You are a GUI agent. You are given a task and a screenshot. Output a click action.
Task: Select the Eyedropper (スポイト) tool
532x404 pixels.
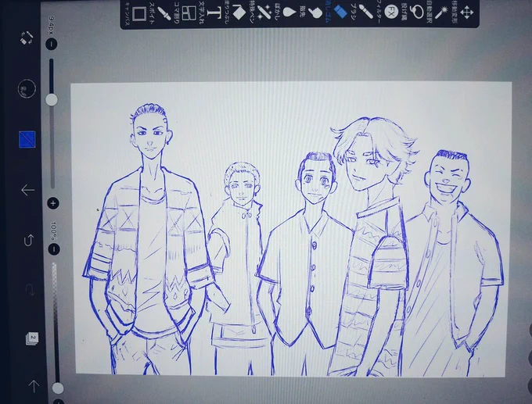[x=161, y=13]
